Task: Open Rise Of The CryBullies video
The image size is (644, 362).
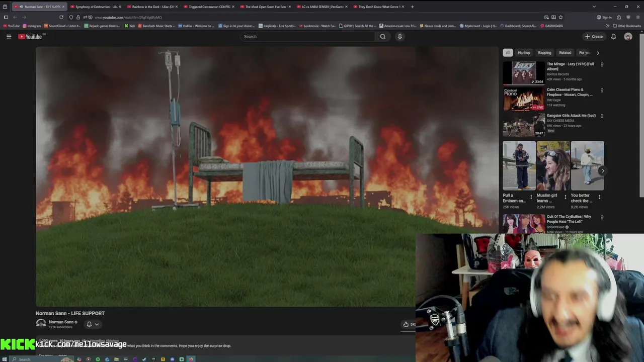Action: click(x=524, y=224)
